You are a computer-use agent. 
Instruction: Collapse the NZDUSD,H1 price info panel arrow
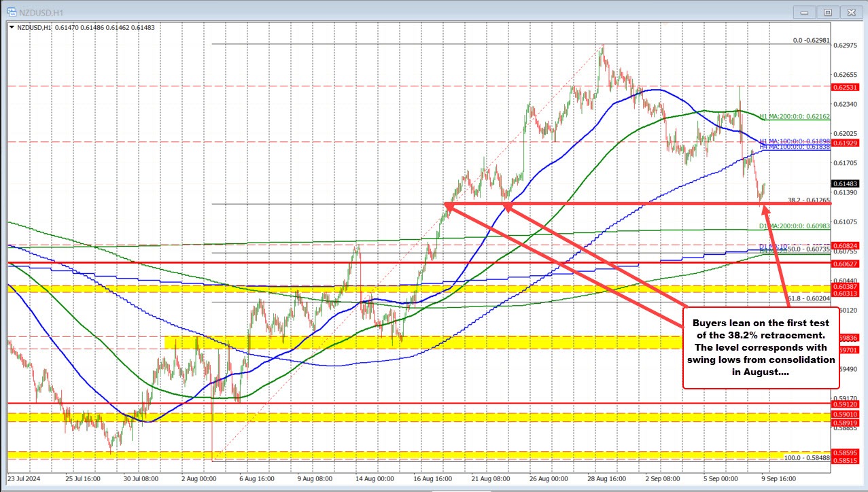12,28
